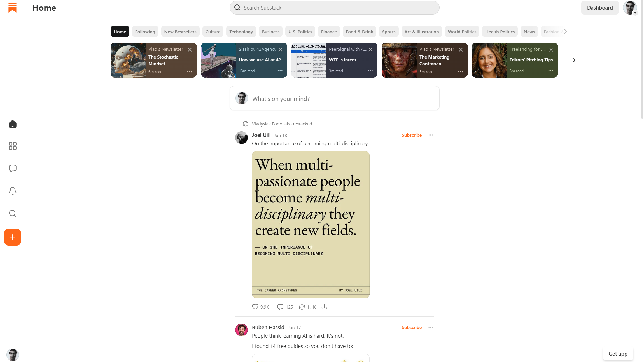Switch to the Art & Illustration tab

point(422,32)
